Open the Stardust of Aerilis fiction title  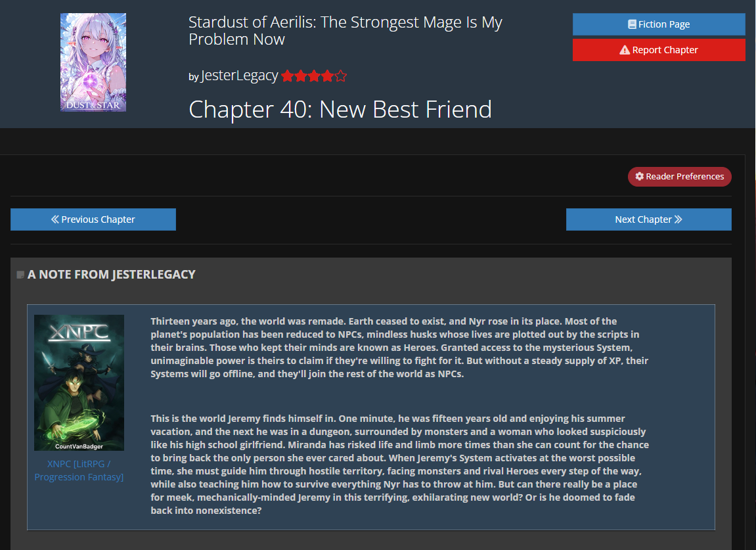(x=345, y=30)
